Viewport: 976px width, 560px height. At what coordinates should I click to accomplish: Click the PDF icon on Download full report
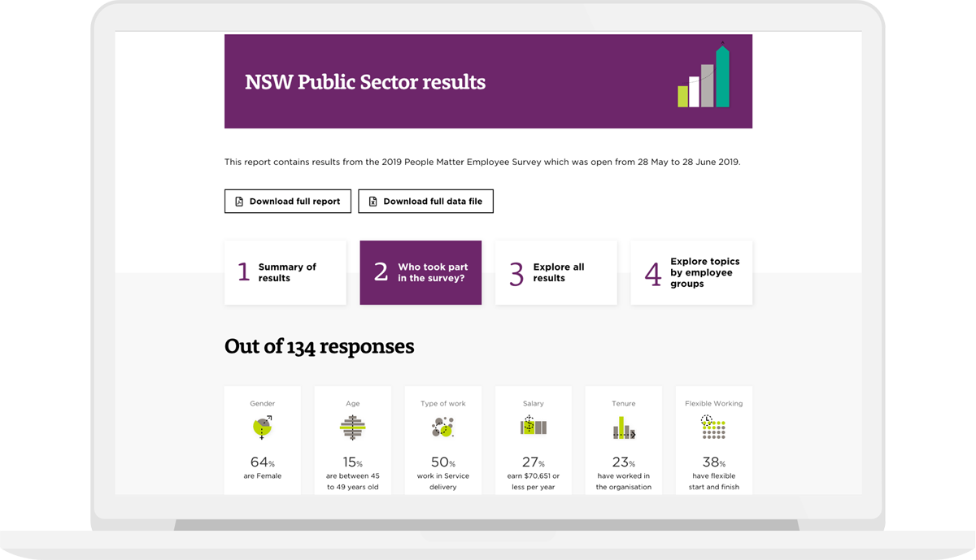(x=239, y=202)
